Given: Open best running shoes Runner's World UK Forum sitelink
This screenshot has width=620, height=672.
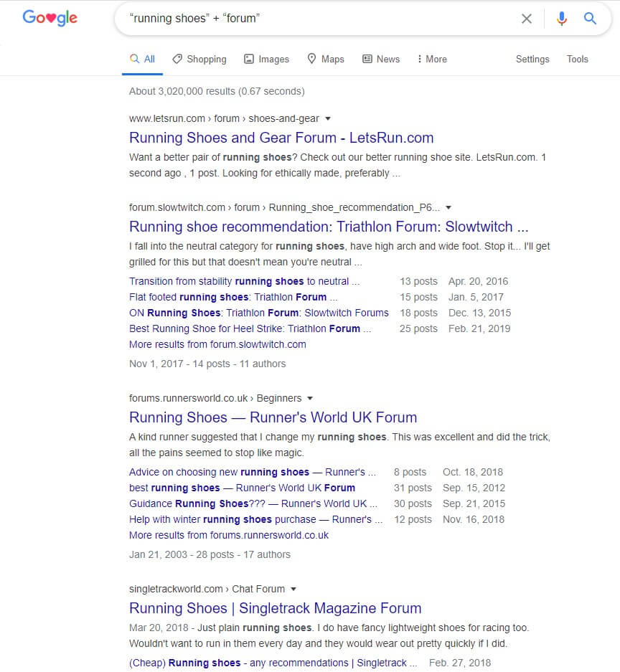Looking at the screenshot, I should tap(242, 488).
